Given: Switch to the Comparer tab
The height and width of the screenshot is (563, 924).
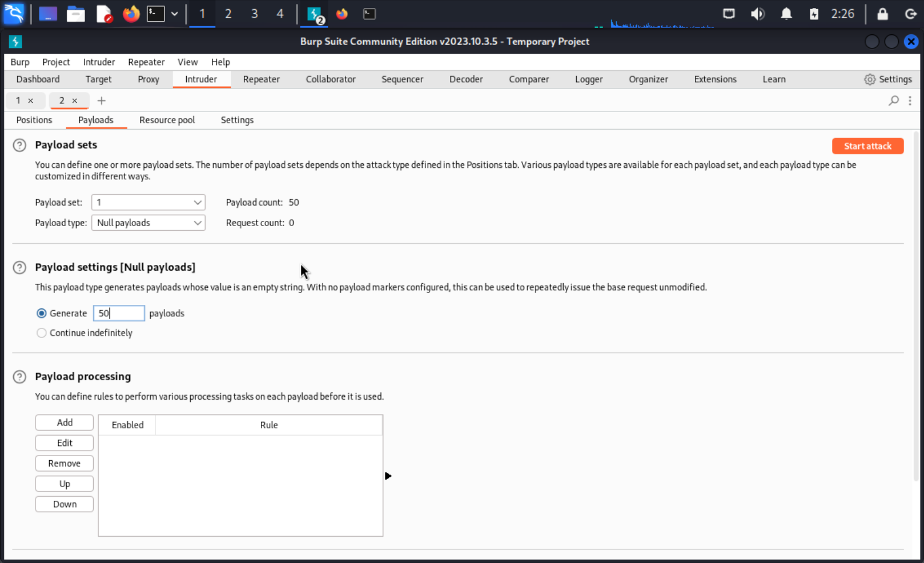Looking at the screenshot, I should 529,79.
